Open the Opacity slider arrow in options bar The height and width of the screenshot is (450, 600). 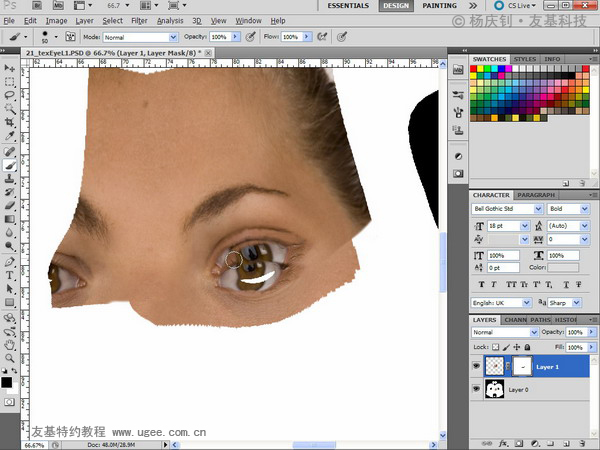236,37
